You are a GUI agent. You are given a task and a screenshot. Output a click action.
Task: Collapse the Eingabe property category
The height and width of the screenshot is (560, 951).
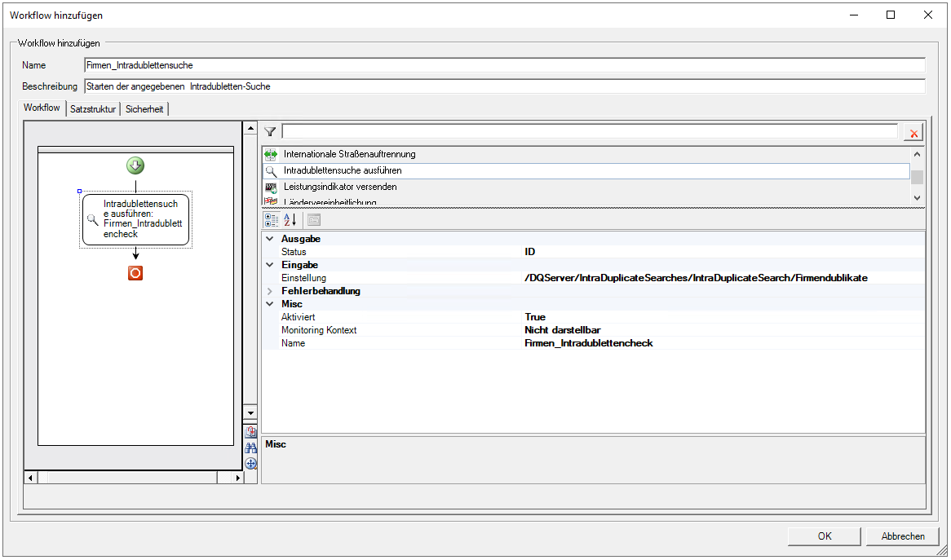pyautogui.click(x=270, y=265)
